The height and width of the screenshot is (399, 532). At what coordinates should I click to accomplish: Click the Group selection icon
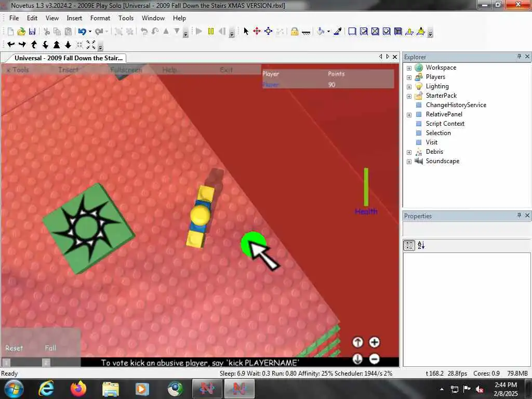[118, 32]
